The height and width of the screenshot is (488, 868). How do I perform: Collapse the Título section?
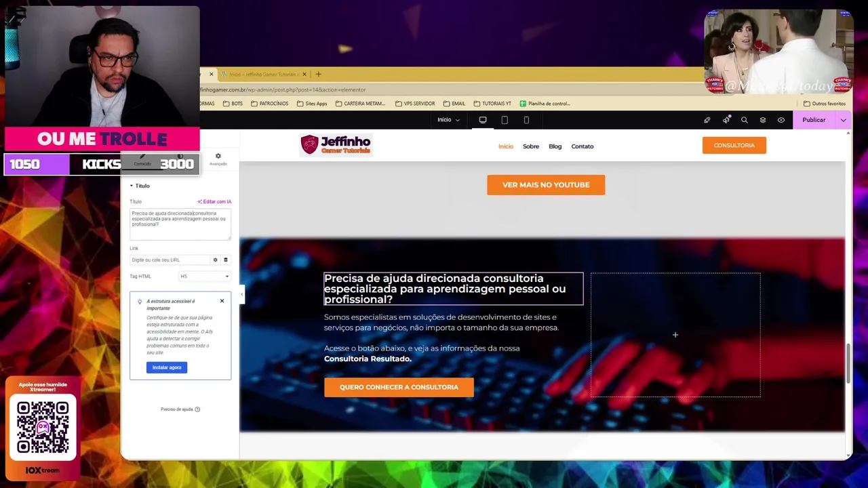tap(140, 186)
